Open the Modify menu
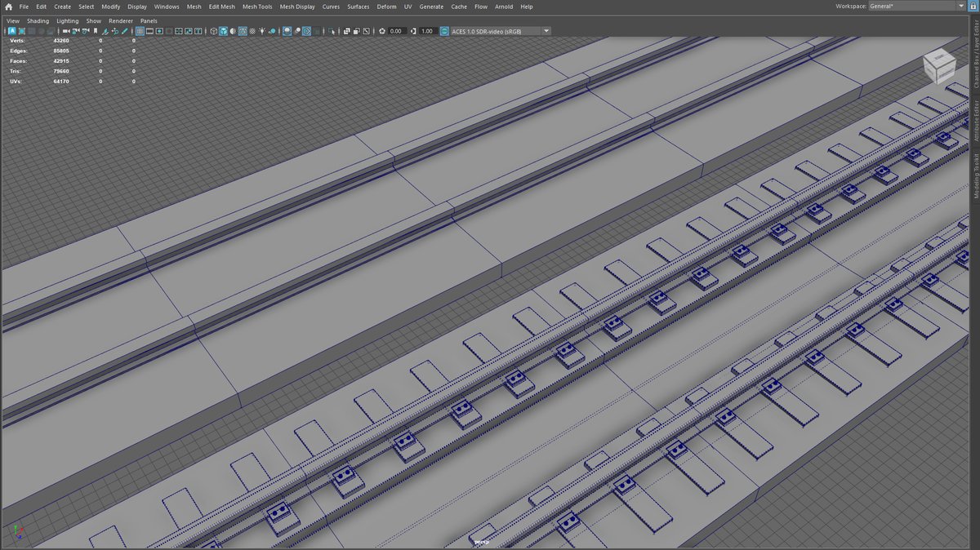 110,7
